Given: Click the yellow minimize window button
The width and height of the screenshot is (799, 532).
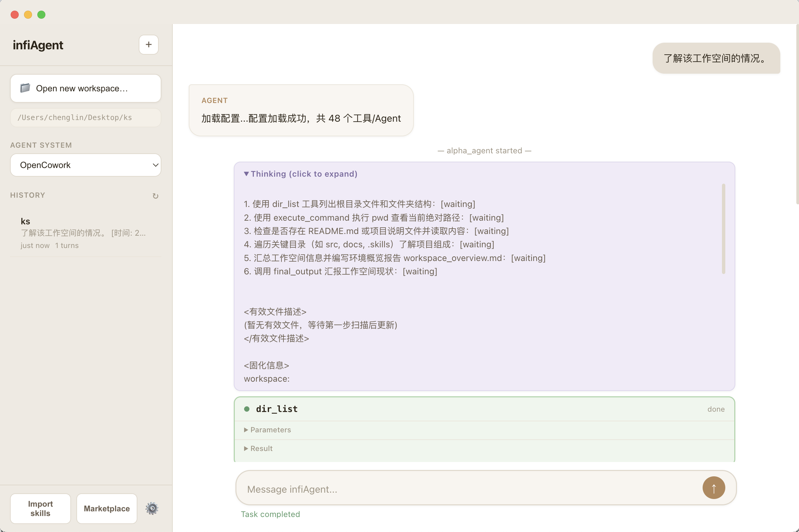Looking at the screenshot, I should click(x=28, y=15).
